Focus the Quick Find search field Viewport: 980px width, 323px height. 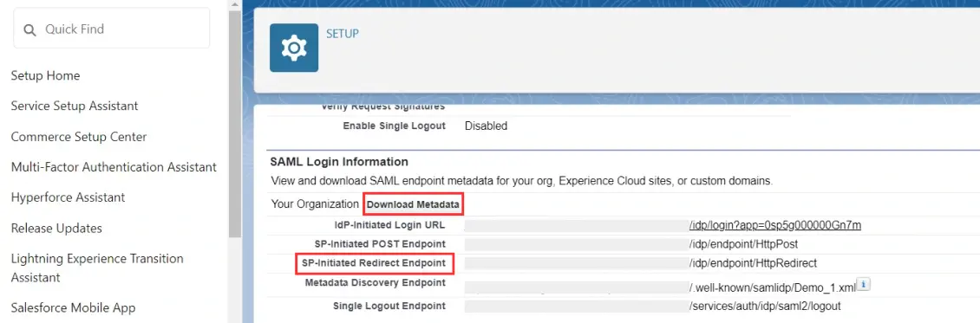pos(112,29)
